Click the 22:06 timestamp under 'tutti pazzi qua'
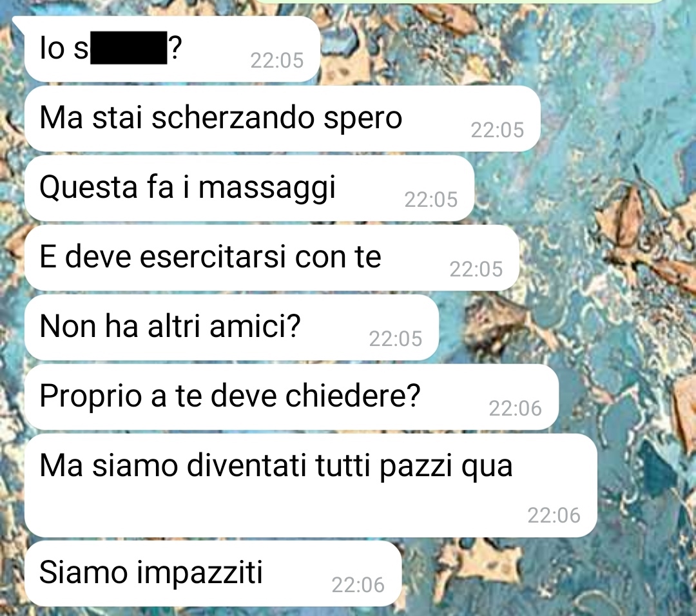This screenshot has height=616, width=696. pyautogui.click(x=554, y=515)
